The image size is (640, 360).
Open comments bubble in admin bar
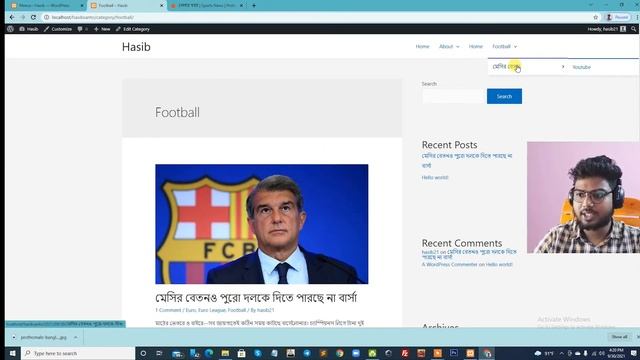pyautogui.click(x=82, y=29)
